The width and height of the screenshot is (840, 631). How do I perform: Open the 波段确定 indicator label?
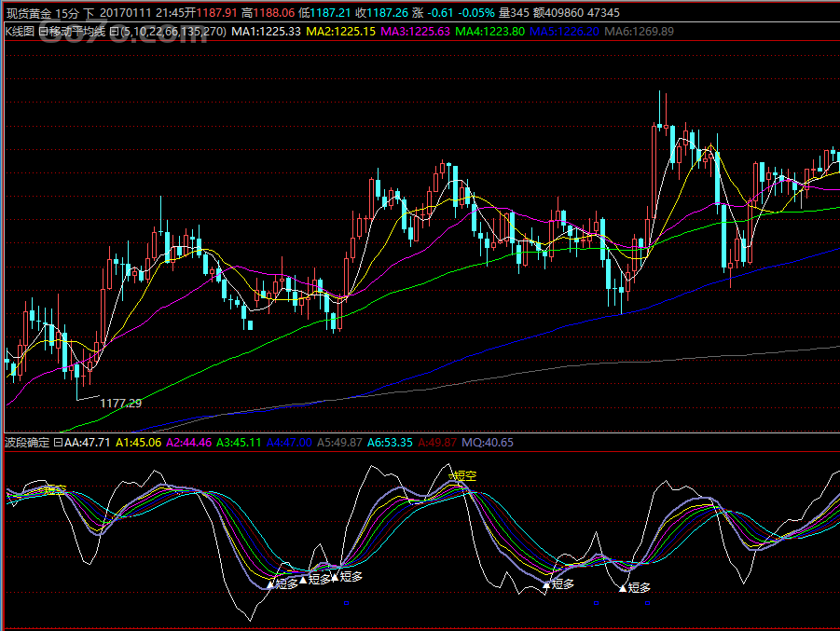(27, 443)
